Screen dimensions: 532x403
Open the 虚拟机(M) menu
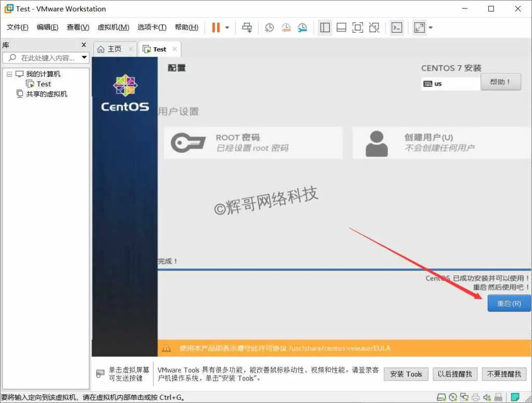(113, 27)
